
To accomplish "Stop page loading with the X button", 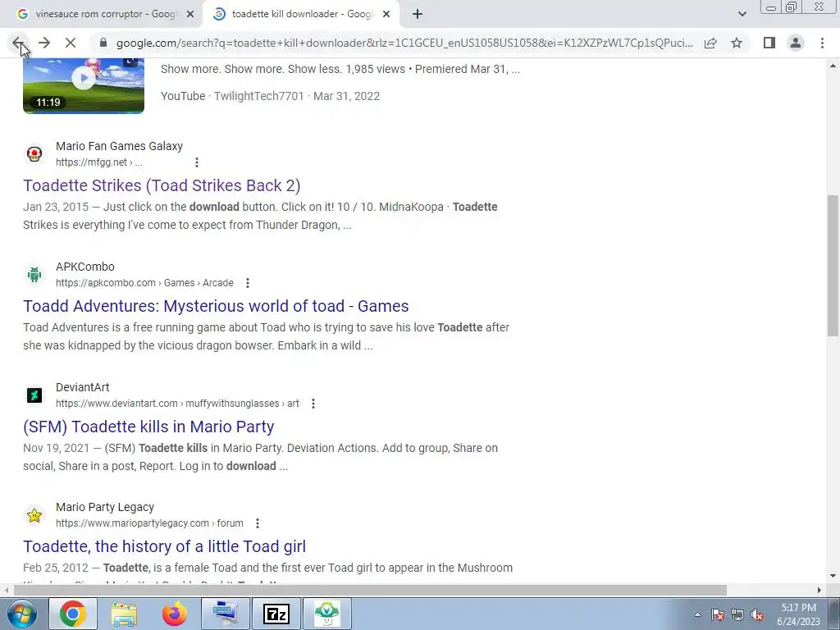I will (x=71, y=43).
